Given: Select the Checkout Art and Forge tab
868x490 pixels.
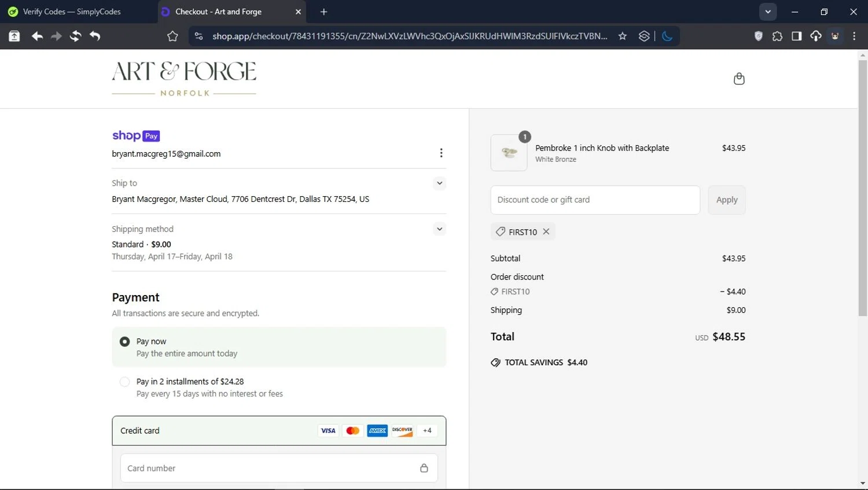Looking at the screenshot, I should (x=231, y=12).
